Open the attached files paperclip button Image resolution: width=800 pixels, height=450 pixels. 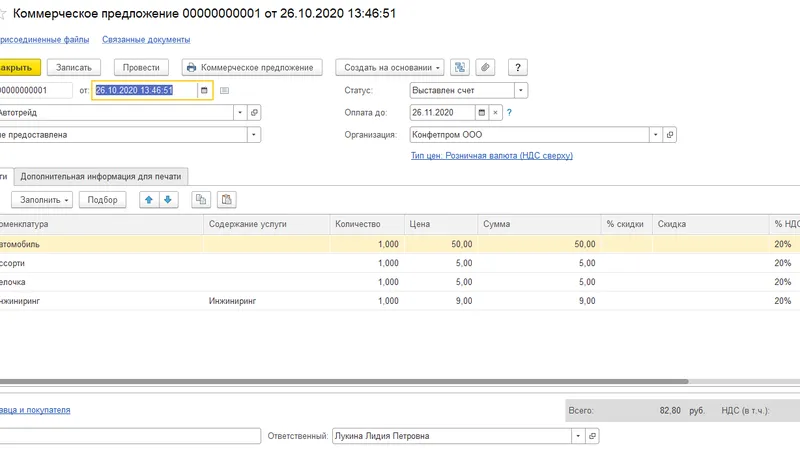[485, 67]
